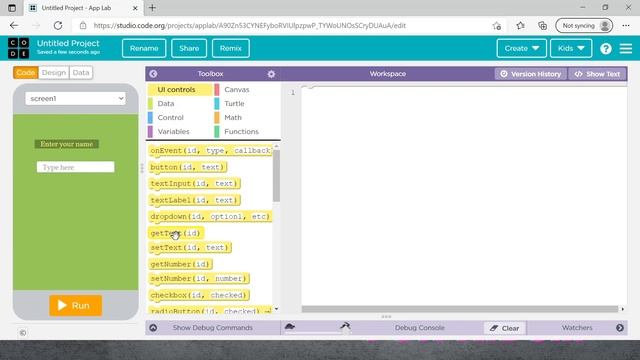Click the copyright icon below the app preview
This screenshot has height=360, width=640.
click(x=23, y=333)
